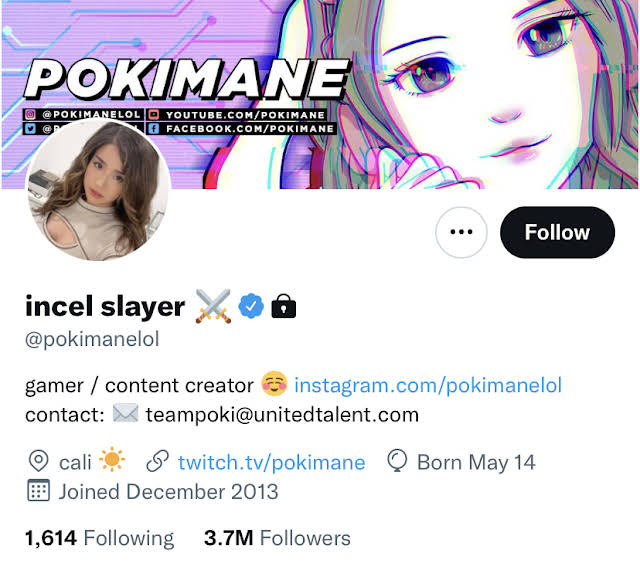Click the calendar icon beside Joined date
Viewport: 640px width, 570px height.
pyautogui.click(x=39, y=490)
